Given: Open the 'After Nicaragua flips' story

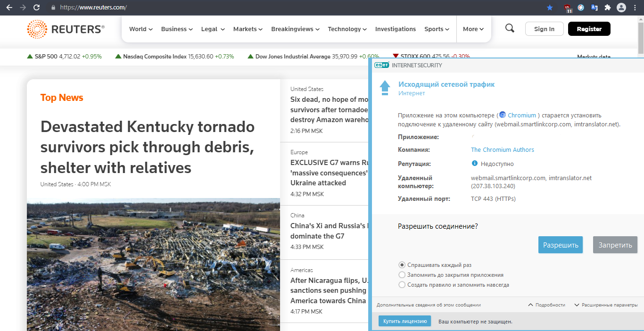Looking at the screenshot, I should click(328, 290).
